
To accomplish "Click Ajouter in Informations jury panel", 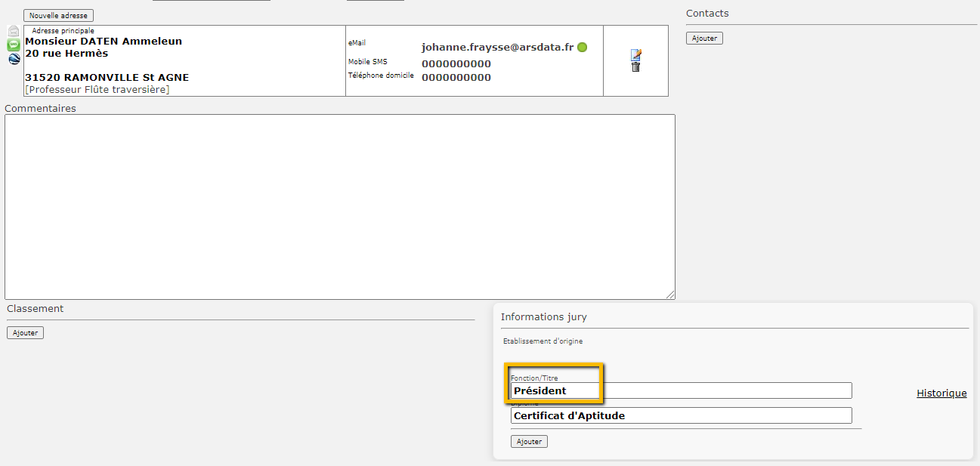I will [x=529, y=441].
